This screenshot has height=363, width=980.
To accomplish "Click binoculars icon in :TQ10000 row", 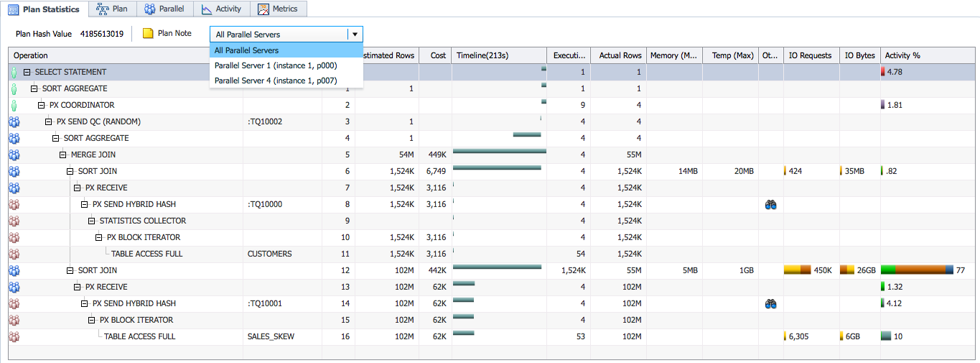I will point(771,204).
